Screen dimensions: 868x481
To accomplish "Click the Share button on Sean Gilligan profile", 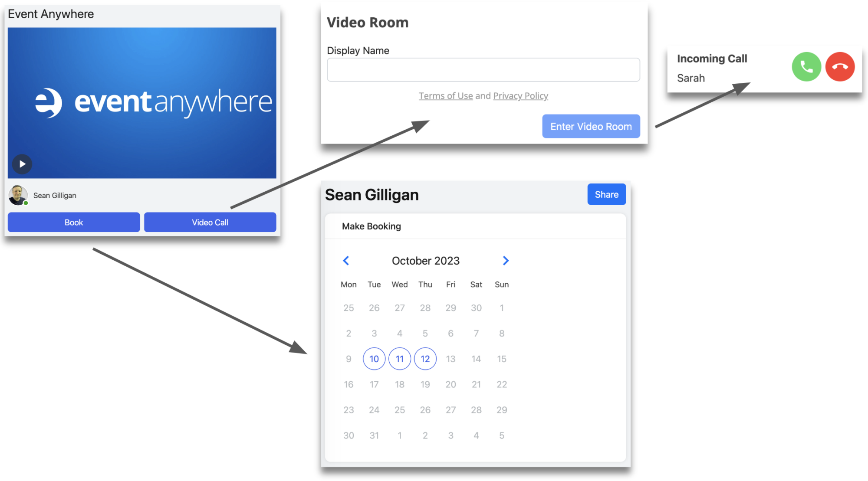I will (607, 194).
